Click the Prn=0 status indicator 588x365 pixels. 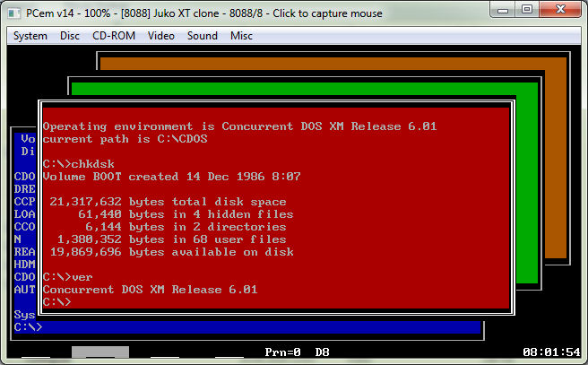click(x=282, y=352)
